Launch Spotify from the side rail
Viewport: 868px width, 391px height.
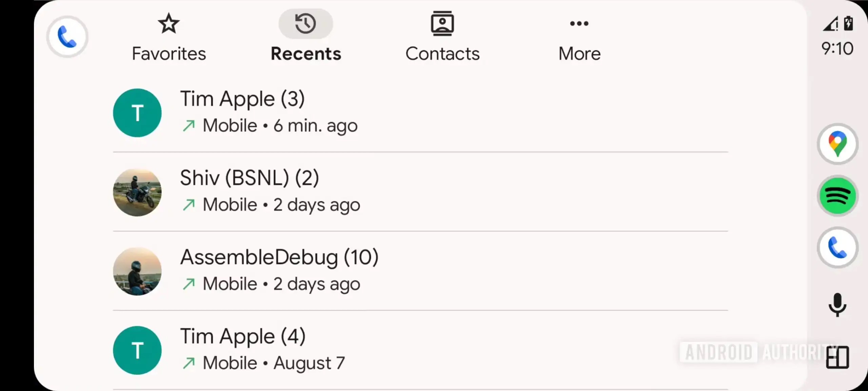(x=837, y=196)
